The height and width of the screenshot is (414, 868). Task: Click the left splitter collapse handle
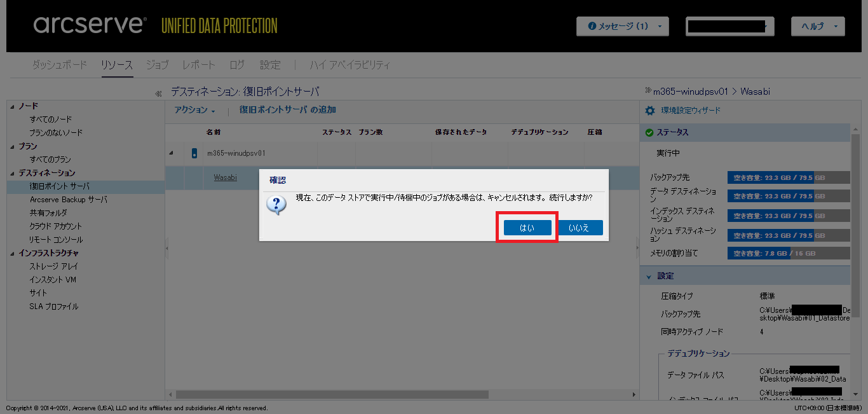click(x=166, y=249)
